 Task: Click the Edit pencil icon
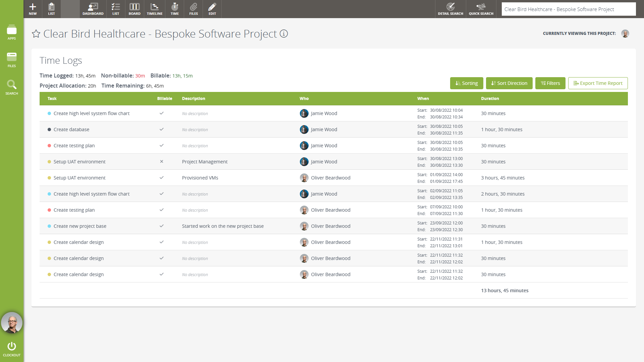click(x=212, y=9)
